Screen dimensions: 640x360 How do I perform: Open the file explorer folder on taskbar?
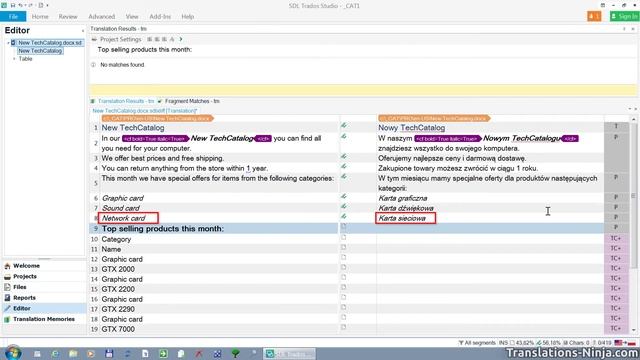pyautogui.click(x=73, y=354)
